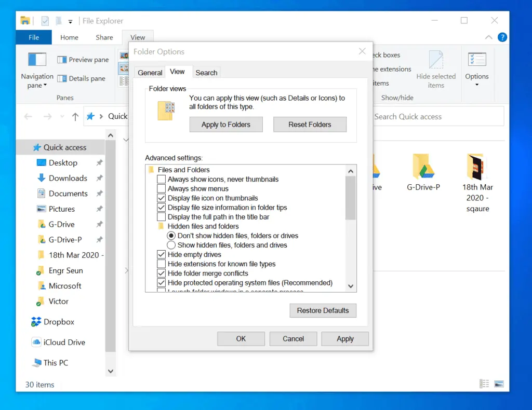The image size is (532, 410).
Task: Uncheck Hide empty drives
Action: pyautogui.click(x=162, y=254)
